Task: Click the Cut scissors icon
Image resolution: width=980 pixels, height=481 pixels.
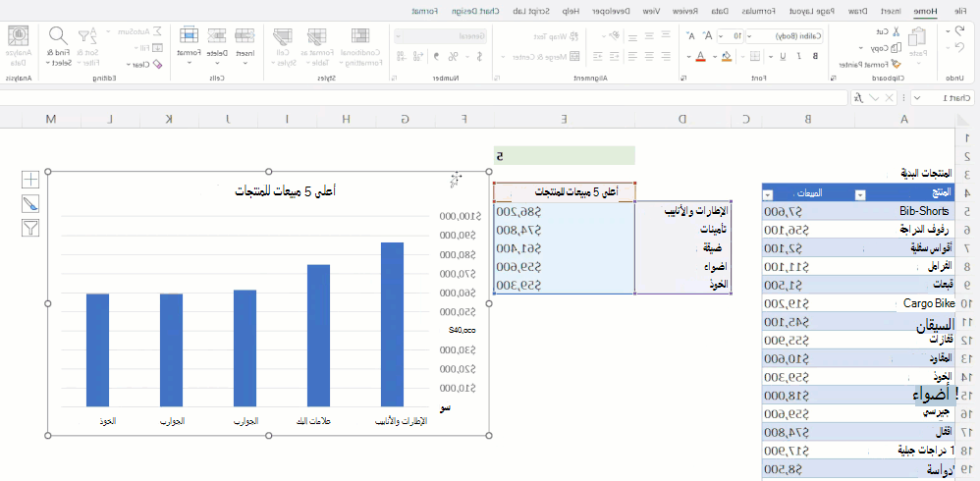Action: [896, 31]
